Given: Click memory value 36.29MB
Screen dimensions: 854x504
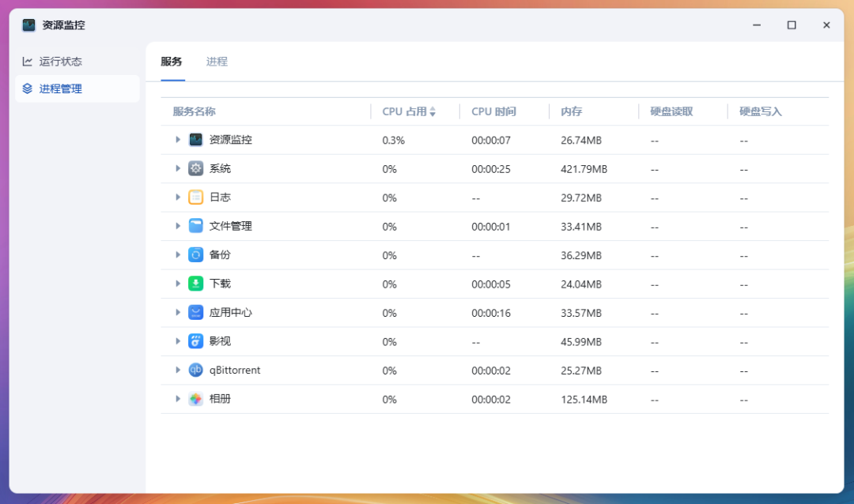Looking at the screenshot, I should click(581, 255).
